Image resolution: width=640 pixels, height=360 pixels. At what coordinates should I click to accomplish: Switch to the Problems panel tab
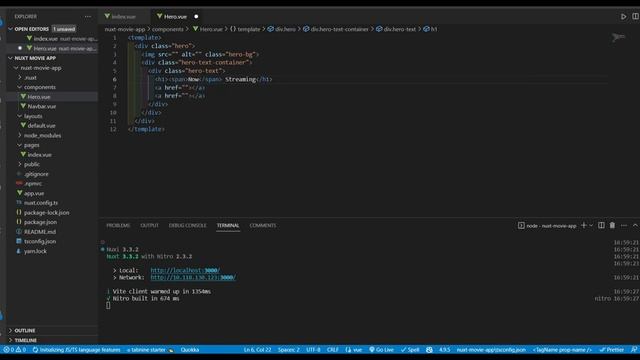tap(118, 225)
